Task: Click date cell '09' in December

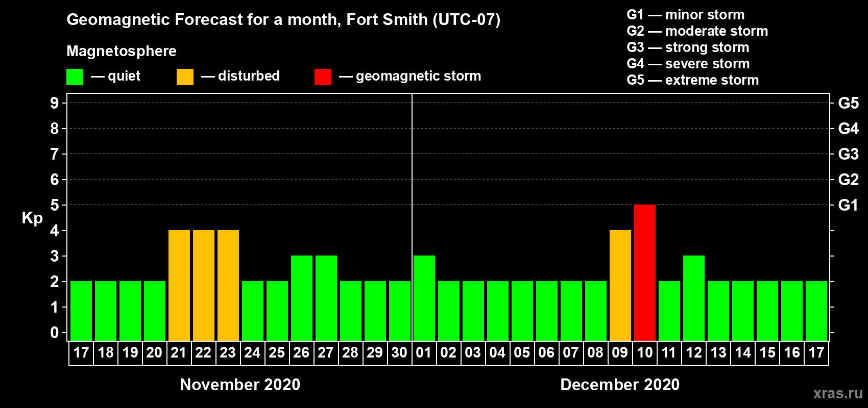Action: tap(620, 353)
